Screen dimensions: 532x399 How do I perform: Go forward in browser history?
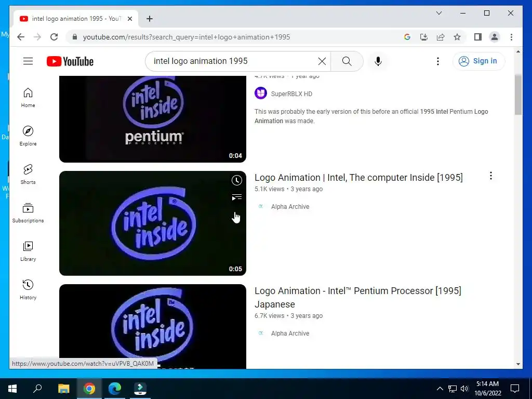tap(37, 37)
